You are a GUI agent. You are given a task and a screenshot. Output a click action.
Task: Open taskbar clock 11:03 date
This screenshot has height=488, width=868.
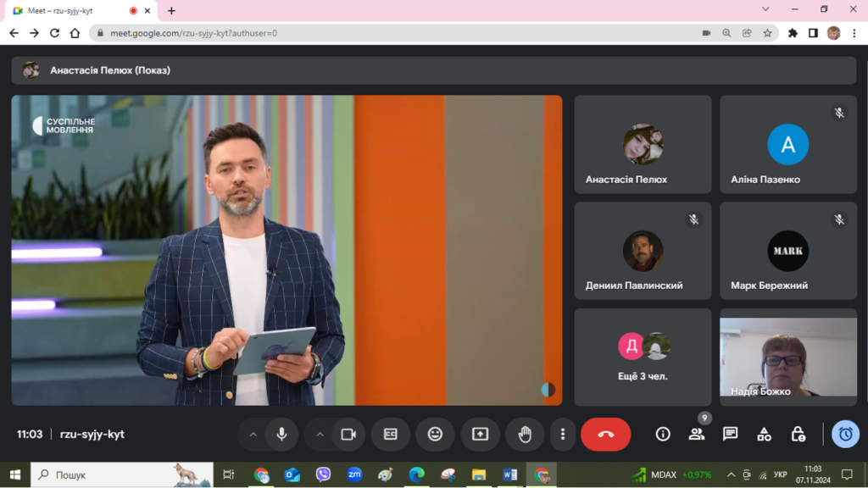tap(813, 474)
